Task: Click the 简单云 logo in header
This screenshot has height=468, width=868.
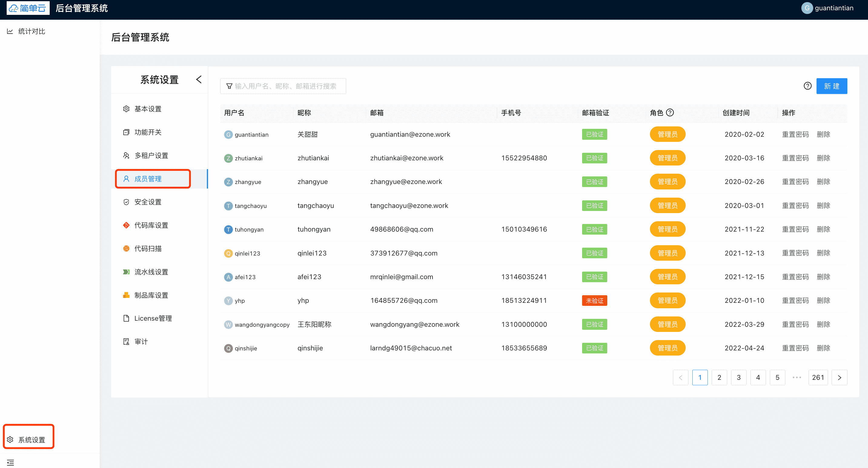Action: pyautogui.click(x=28, y=8)
